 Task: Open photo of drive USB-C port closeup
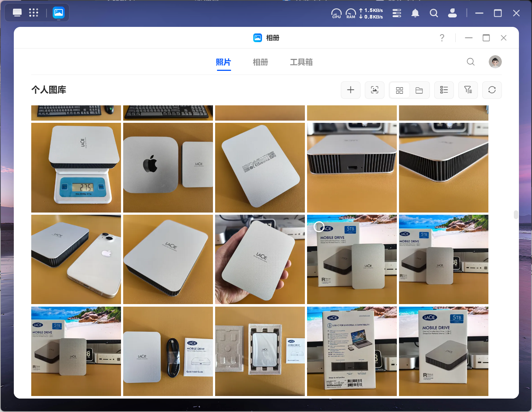[352, 167]
